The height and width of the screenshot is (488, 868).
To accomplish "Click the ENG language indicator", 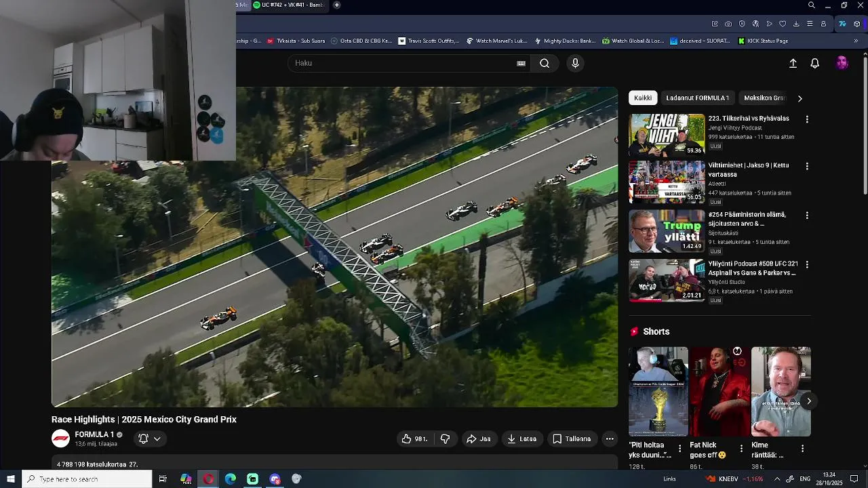I will 805,479.
